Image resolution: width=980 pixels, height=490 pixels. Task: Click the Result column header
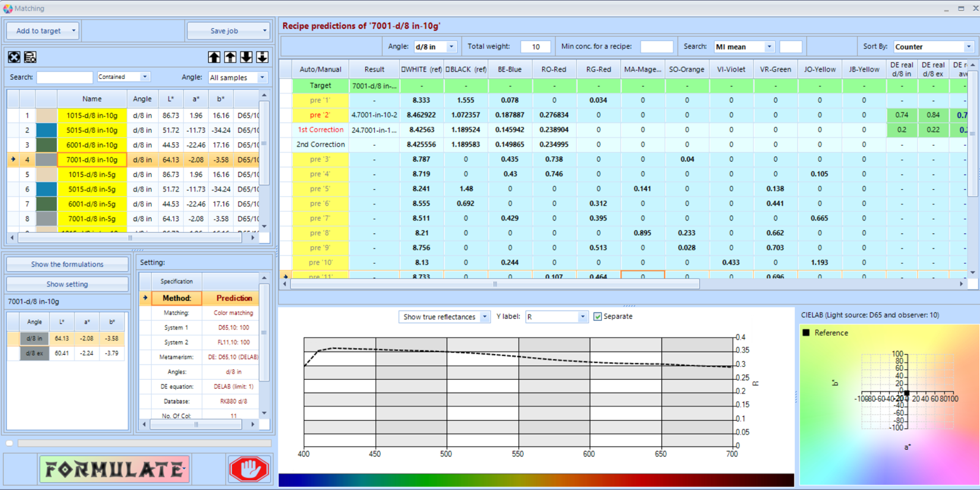click(374, 69)
